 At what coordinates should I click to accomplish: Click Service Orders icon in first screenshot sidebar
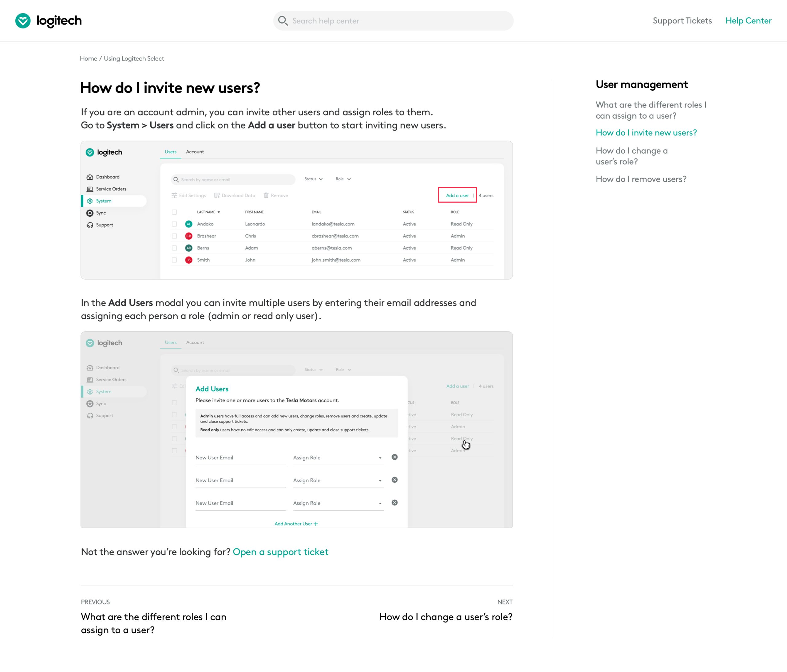[90, 189]
